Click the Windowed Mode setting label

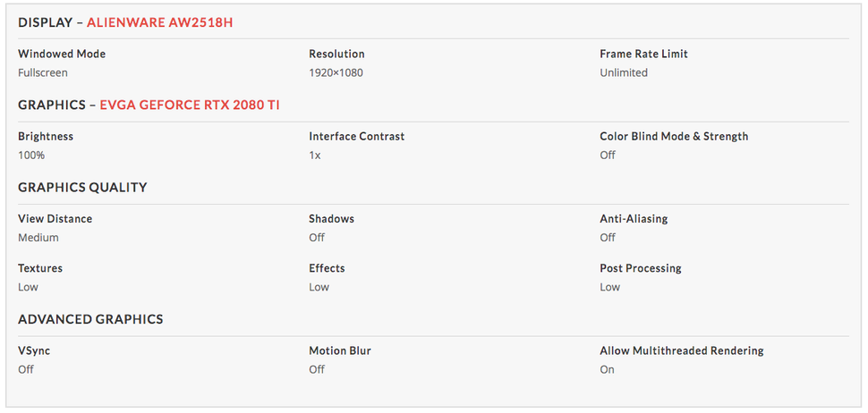(62, 54)
